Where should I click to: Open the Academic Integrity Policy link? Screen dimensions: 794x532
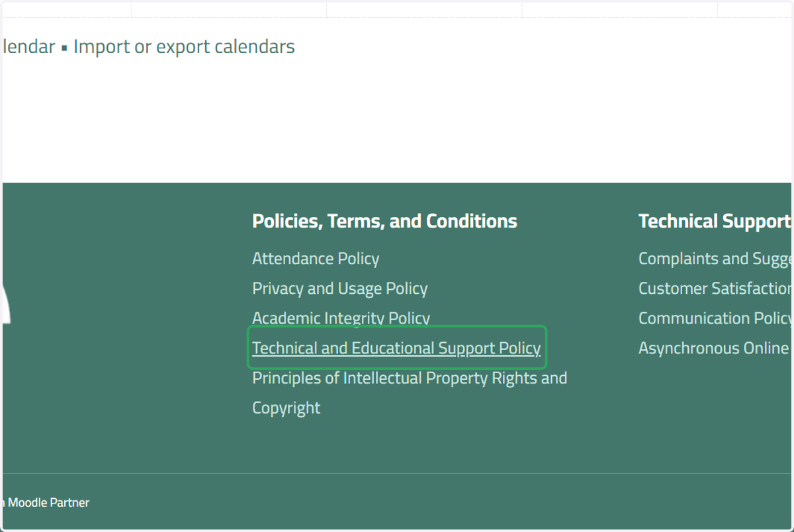click(341, 318)
